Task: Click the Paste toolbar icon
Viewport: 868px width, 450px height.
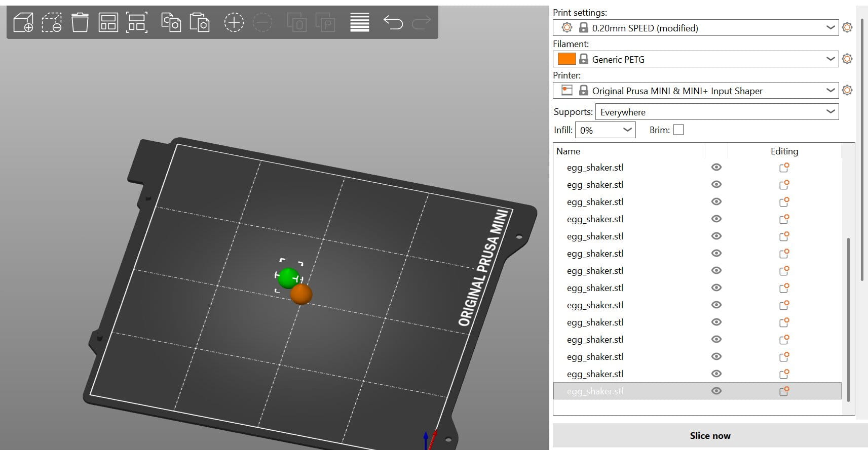Action: click(x=199, y=23)
